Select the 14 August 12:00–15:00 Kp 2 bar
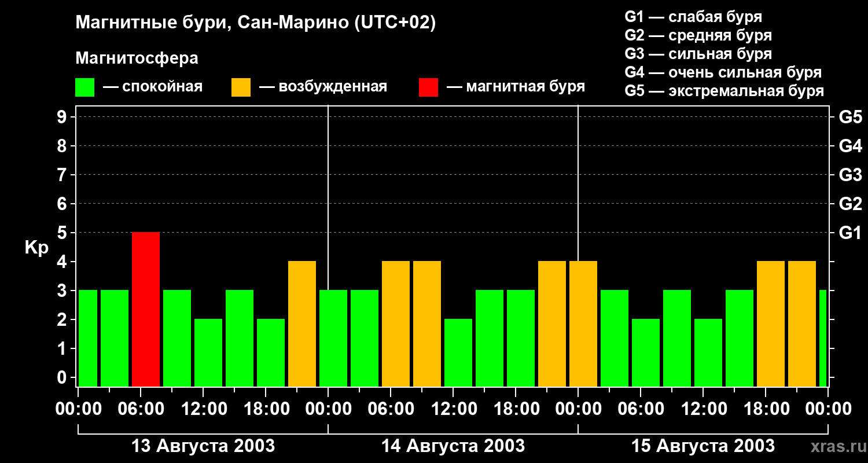Screen dimensions: 868x463 pos(458,353)
